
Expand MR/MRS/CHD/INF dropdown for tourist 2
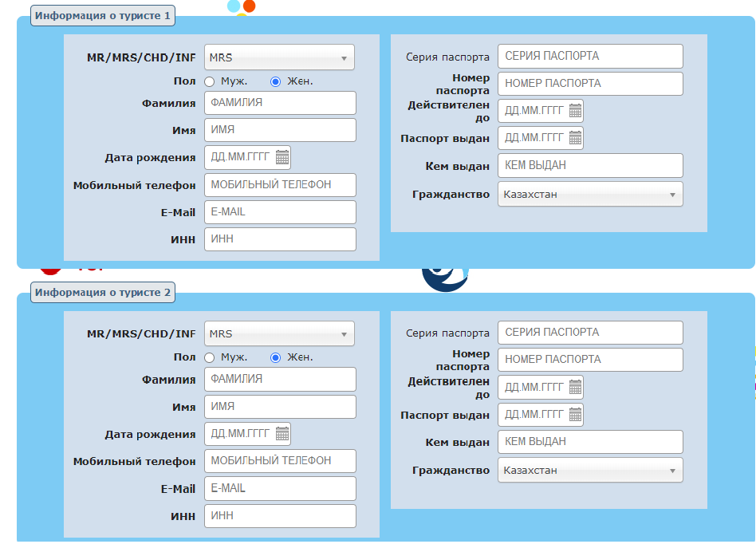click(x=279, y=333)
